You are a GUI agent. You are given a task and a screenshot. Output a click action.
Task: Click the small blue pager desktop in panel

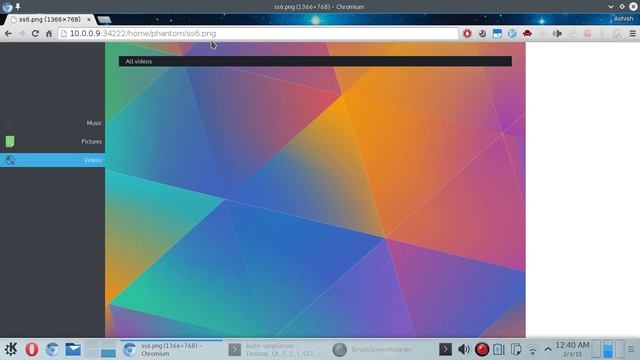point(108,353)
